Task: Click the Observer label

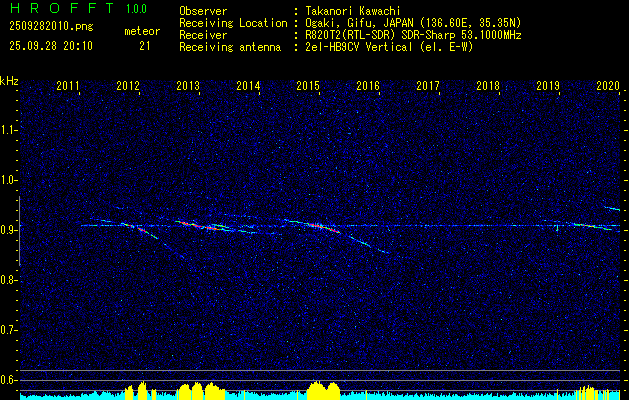Action: tap(203, 11)
